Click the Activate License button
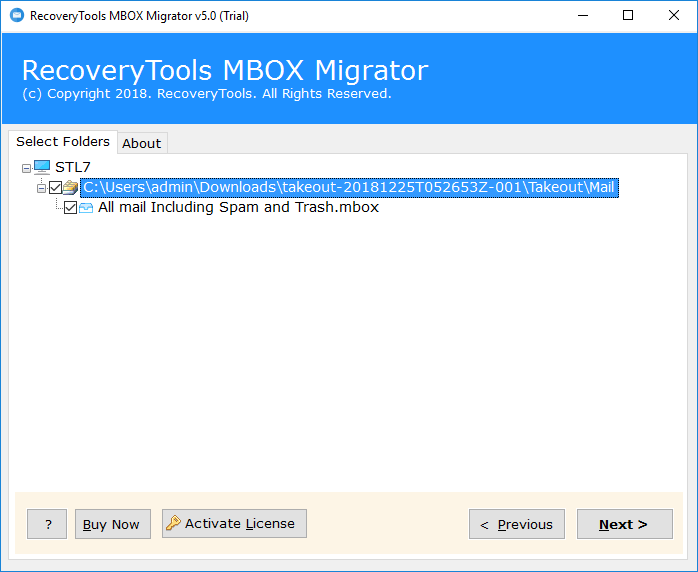698x572 pixels. click(x=234, y=523)
